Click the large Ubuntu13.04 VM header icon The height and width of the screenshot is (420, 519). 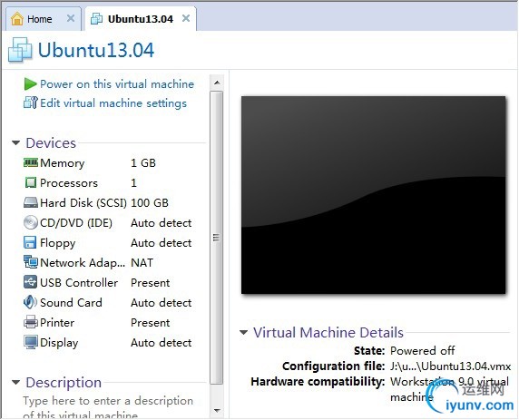tap(20, 50)
